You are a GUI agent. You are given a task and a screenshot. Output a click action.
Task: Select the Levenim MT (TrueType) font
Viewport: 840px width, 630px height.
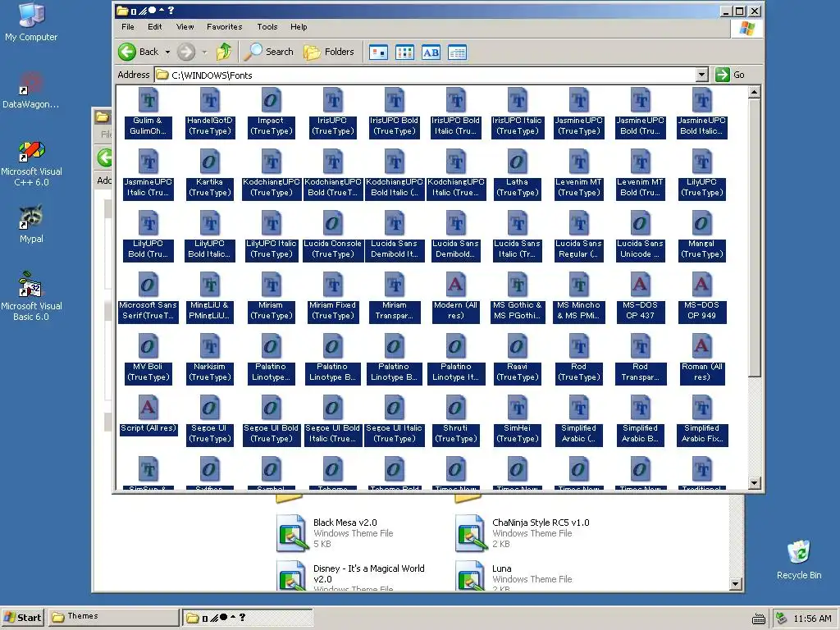pos(578,175)
